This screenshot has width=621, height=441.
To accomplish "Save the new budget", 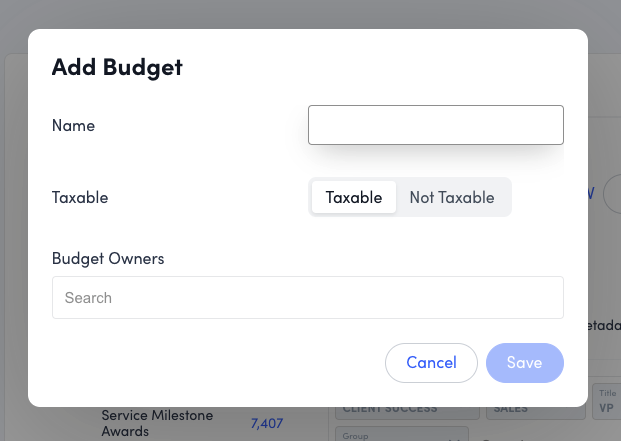I will pos(524,362).
